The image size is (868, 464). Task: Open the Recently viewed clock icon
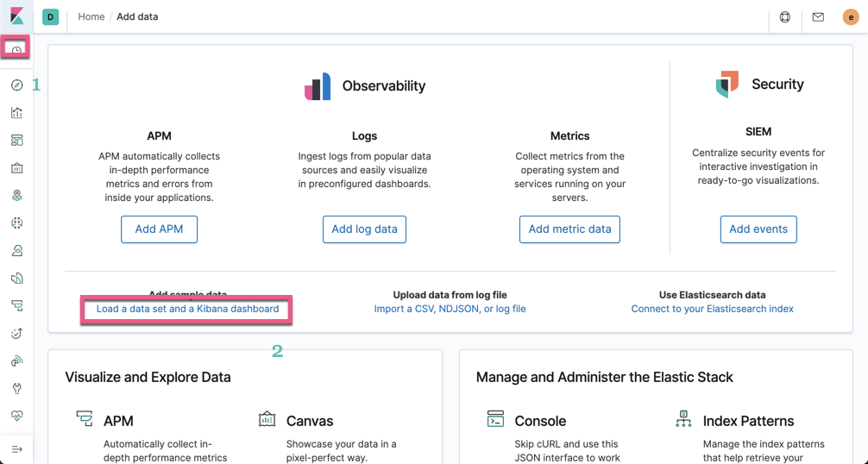(x=16, y=50)
